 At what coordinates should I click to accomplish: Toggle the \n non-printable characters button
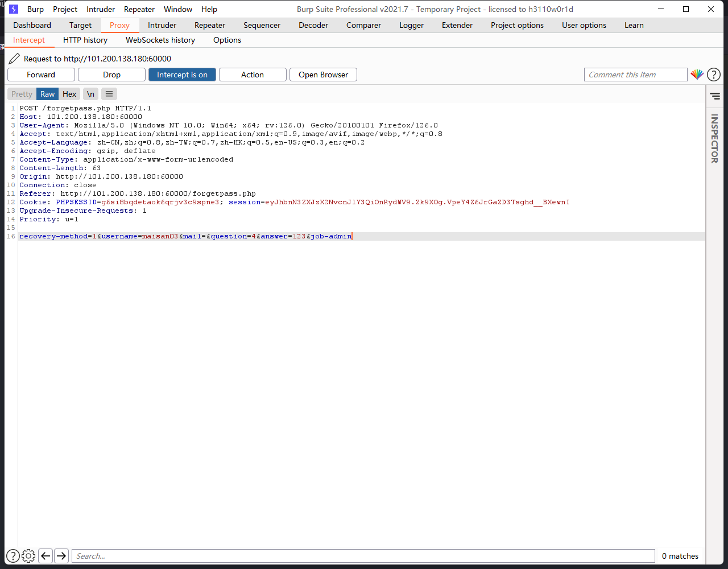pos(90,94)
